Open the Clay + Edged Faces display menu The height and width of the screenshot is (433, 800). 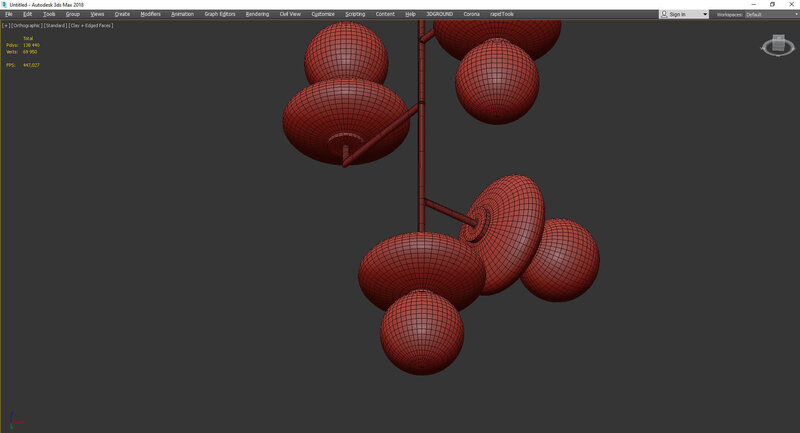coord(91,25)
